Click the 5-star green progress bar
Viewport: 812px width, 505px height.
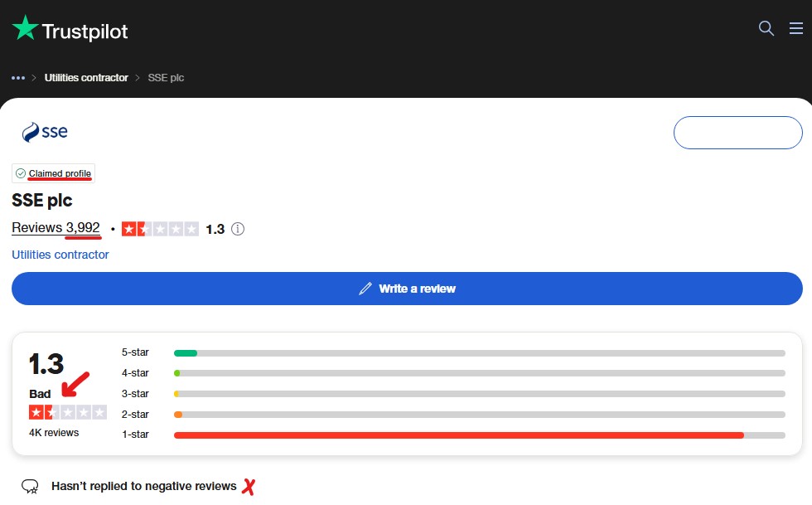point(186,353)
